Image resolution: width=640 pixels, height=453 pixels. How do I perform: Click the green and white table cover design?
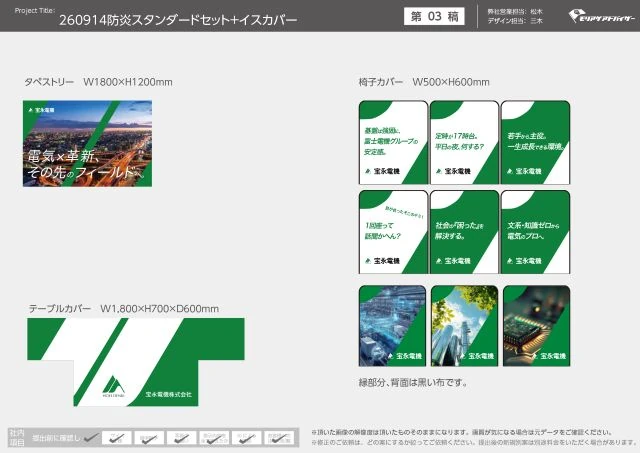coord(136,362)
